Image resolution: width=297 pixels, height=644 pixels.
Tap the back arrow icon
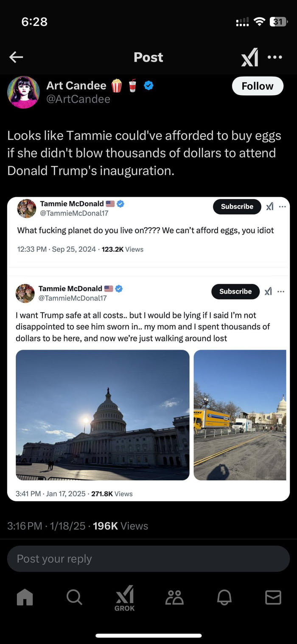(x=16, y=57)
